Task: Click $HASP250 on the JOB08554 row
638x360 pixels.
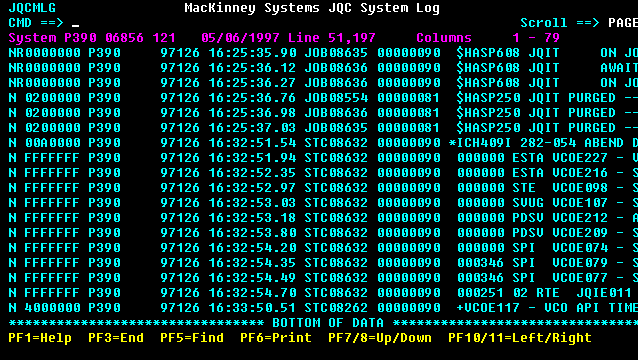Action: (488, 98)
